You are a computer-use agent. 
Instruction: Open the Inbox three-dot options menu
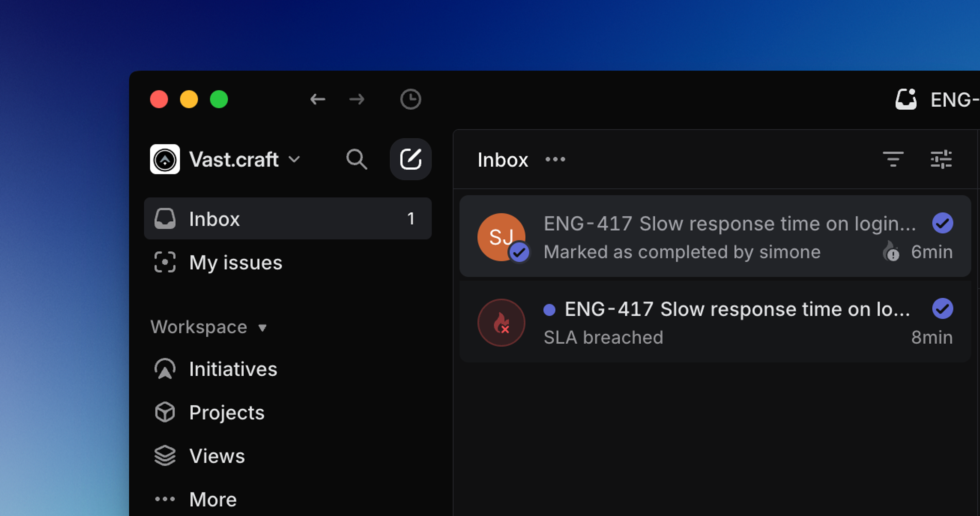point(555,159)
